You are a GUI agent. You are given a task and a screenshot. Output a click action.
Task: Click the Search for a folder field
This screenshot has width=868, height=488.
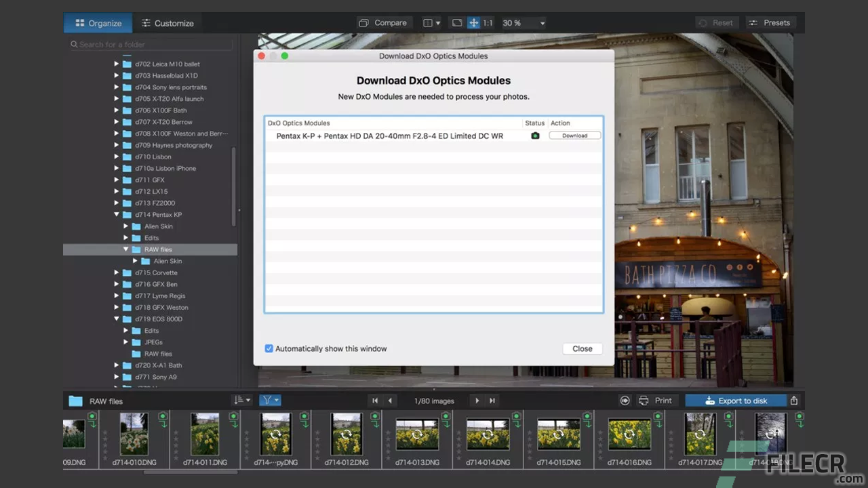pyautogui.click(x=151, y=45)
